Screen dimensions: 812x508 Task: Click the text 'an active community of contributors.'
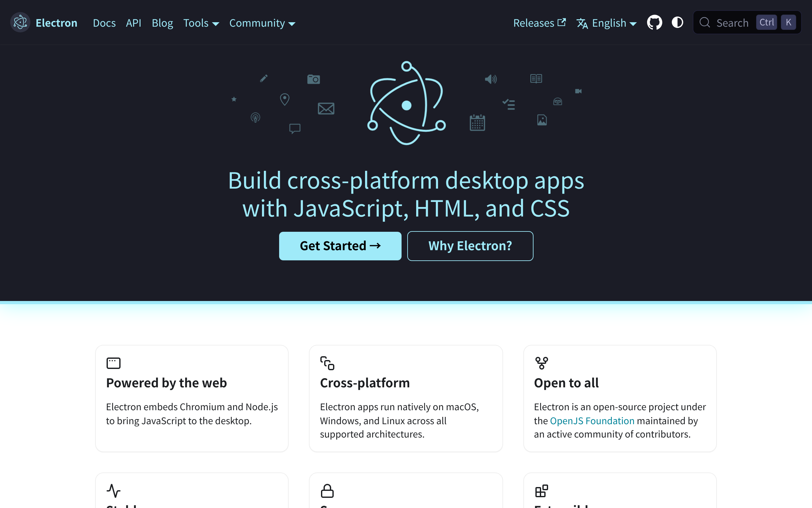tap(612, 434)
